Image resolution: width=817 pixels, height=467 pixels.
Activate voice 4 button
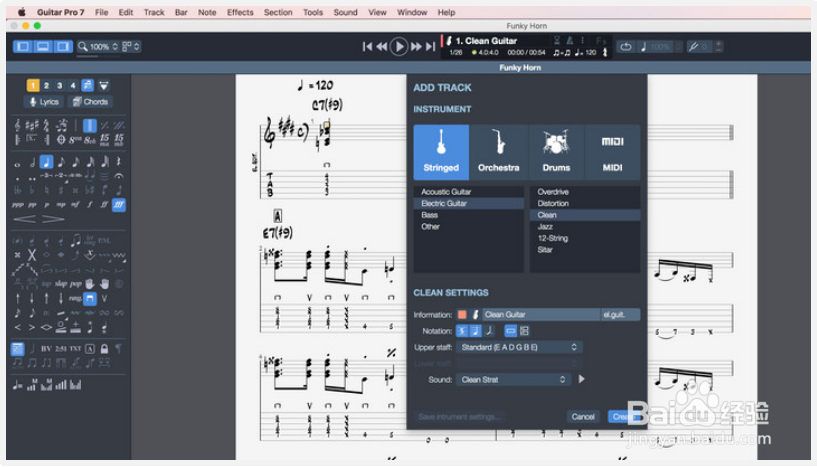(x=73, y=85)
